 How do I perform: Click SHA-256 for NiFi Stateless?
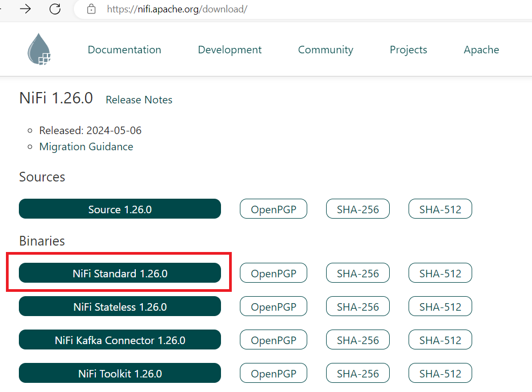click(357, 306)
